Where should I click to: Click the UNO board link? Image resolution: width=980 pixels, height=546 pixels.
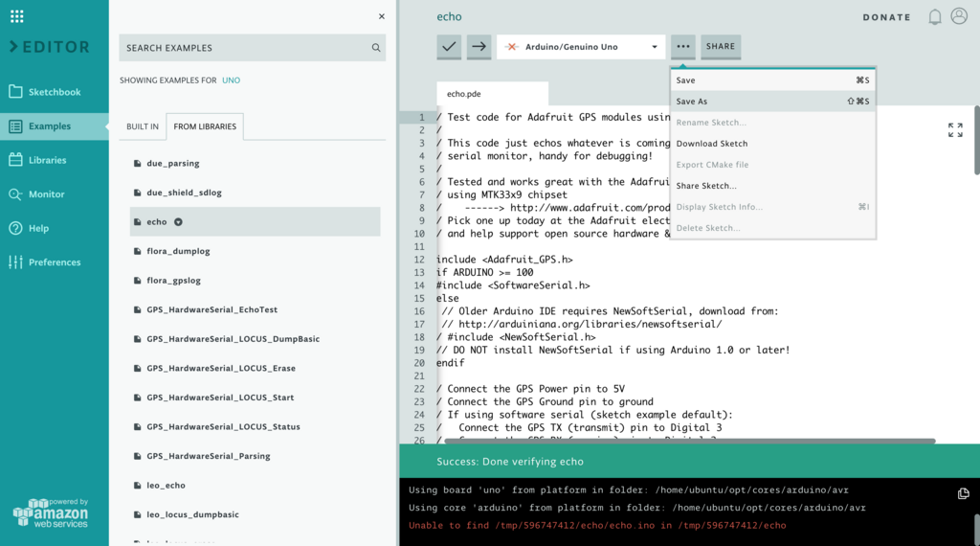(232, 80)
